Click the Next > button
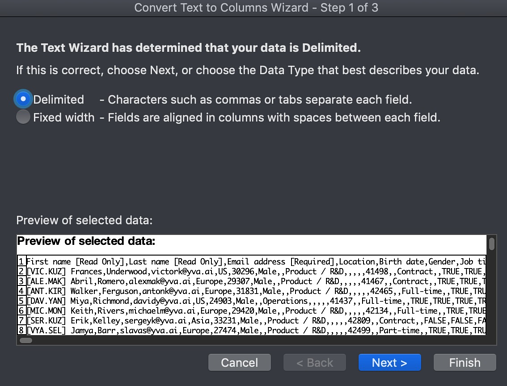The width and height of the screenshot is (507, 386). tap(390, 362)
